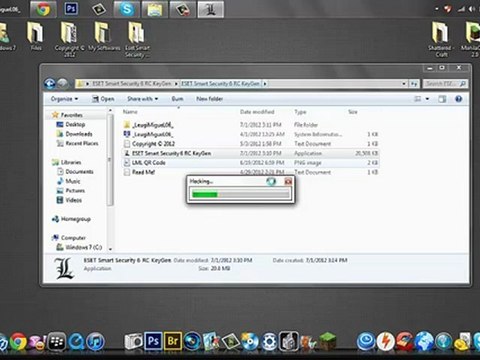
Task: Open the Help icon in Explorer toolbar
Action: 459,99
